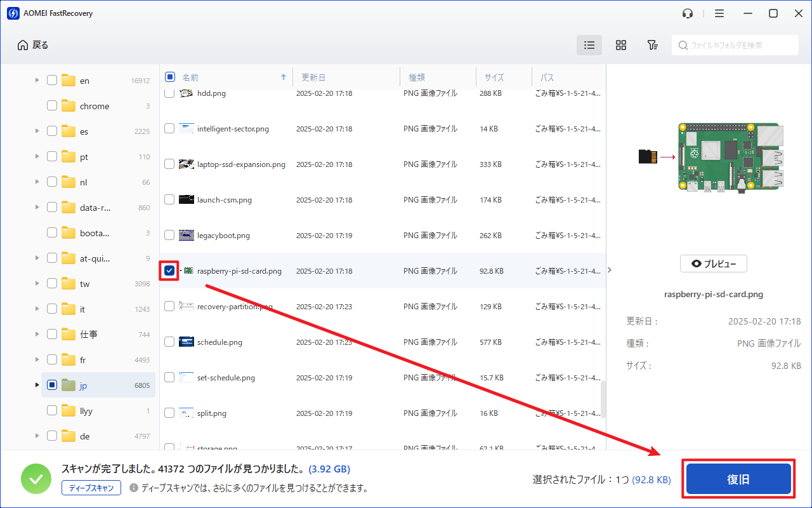Click the headset support icon
The image size is (812, 508).
[688, 13]
